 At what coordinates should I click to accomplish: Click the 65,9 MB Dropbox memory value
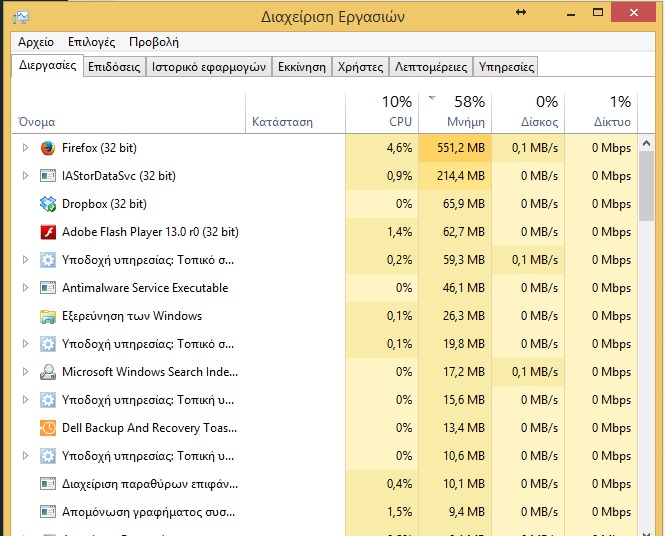(464, 204)
